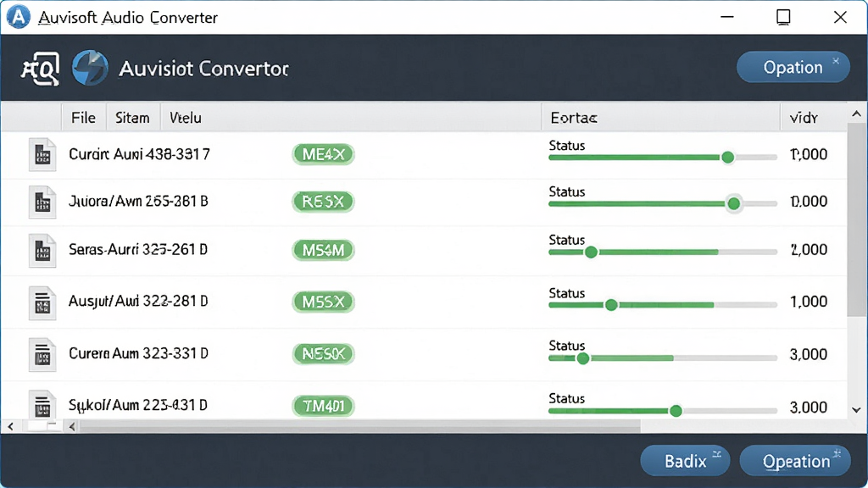Select the file name Curdrt Auni 438-331 7
The height and width of the screenshot is (488, 868).
click(140, 154)
